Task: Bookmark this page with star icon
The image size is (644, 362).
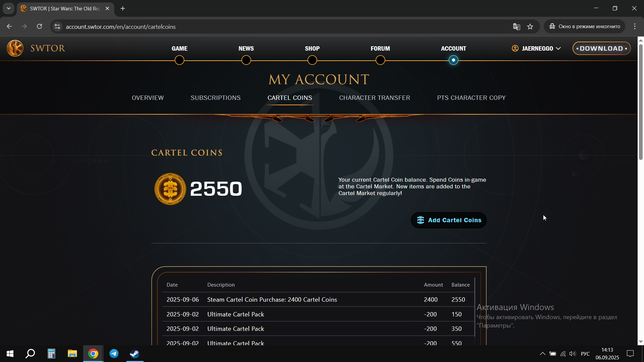Action: click(530, 26)
